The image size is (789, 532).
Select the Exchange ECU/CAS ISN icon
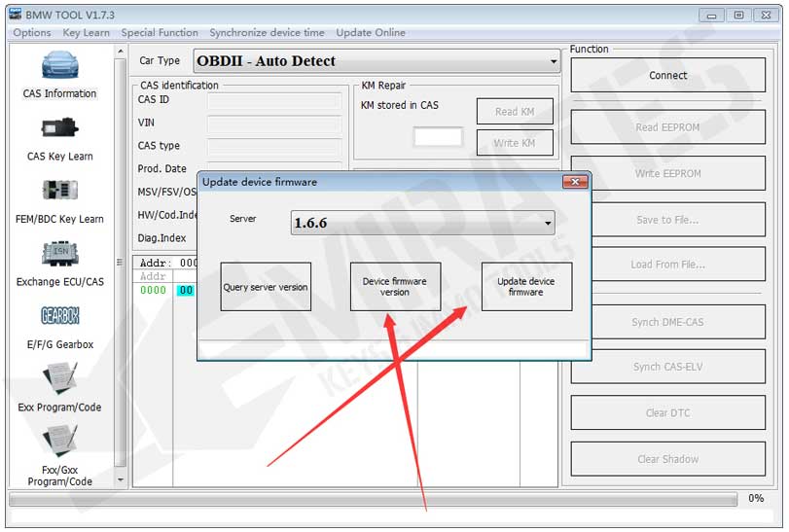60,254
